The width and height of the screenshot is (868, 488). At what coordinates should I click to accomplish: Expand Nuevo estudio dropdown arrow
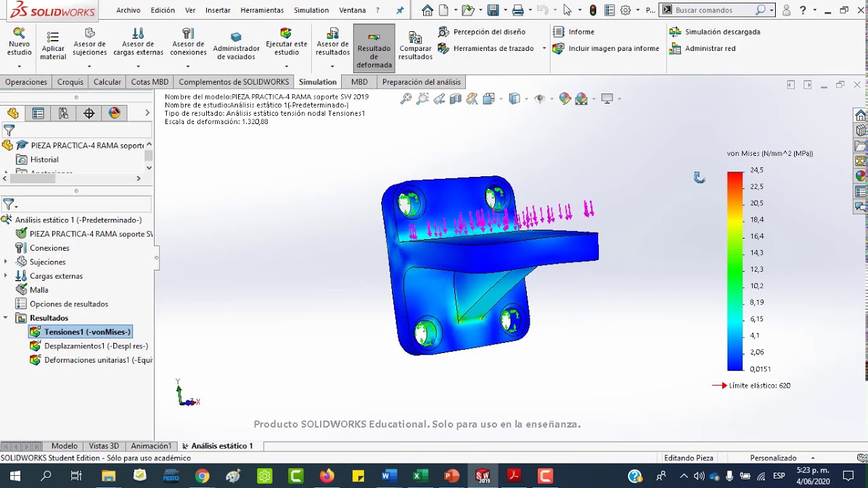[19, 66]
